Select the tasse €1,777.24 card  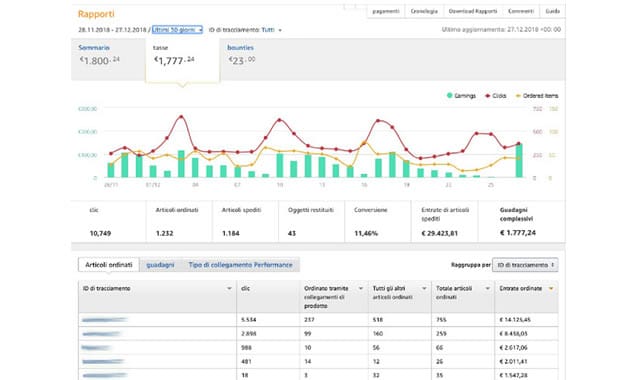182,60
